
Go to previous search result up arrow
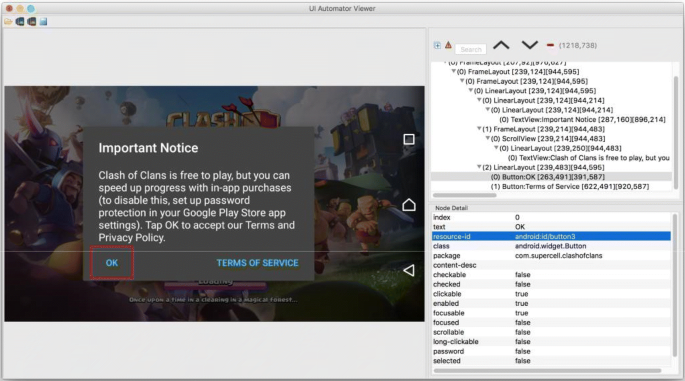click(x=501, y=45)
